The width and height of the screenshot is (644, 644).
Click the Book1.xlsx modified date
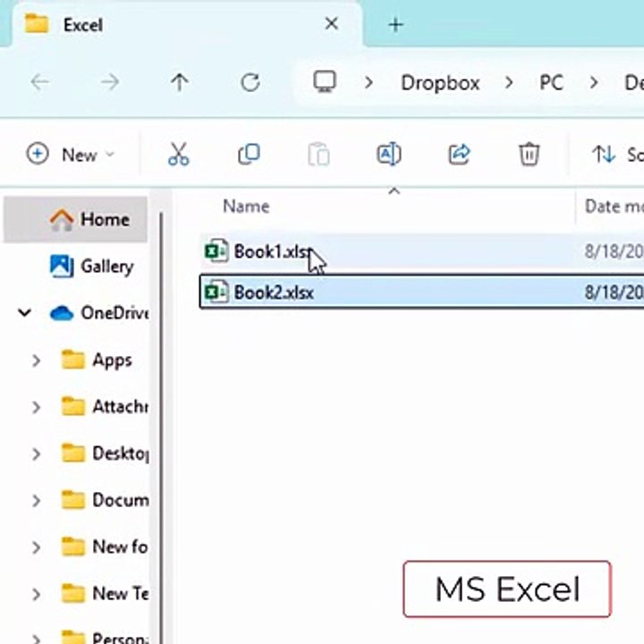point(614,251)
